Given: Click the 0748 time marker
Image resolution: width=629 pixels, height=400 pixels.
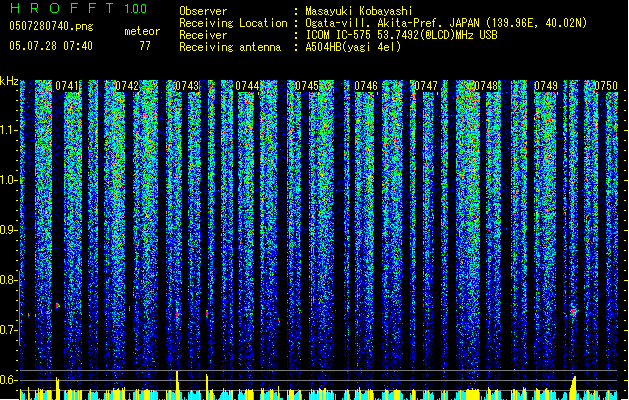Looking at the screenshot, I should pos(486,86).
